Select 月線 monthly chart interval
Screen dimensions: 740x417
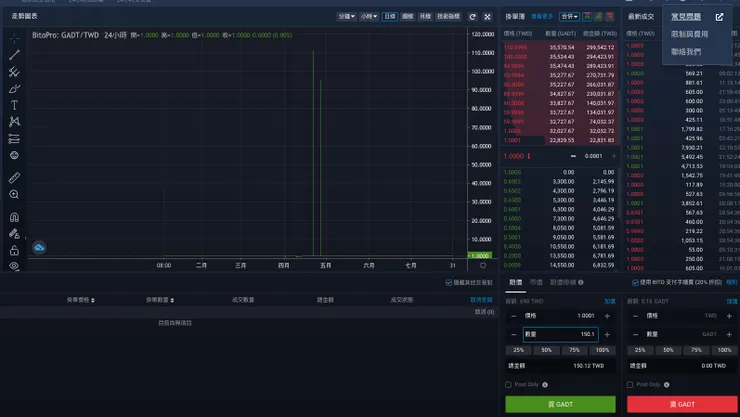click(x=425, y=17)
